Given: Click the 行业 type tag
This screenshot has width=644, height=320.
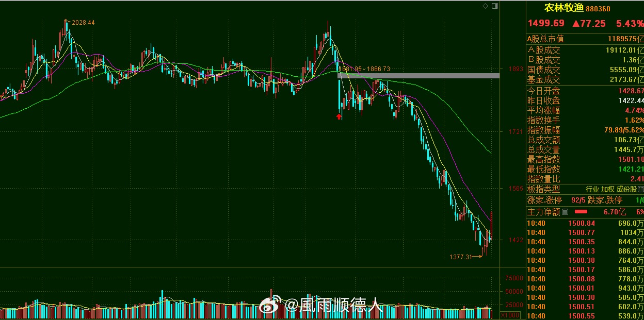Looking at the screenshot, I should pos(592,190).
